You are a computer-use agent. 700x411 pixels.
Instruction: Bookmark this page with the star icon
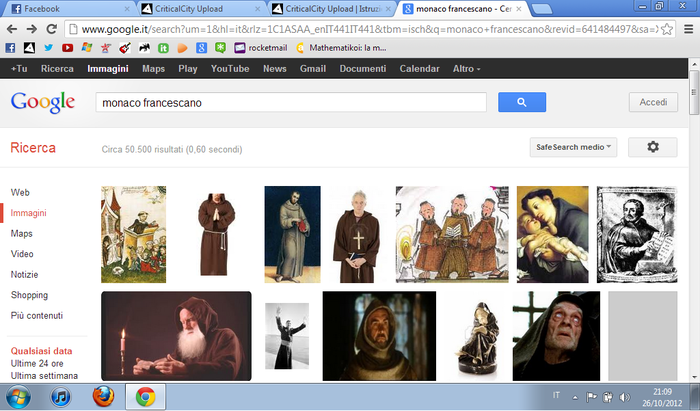point(667,29)
